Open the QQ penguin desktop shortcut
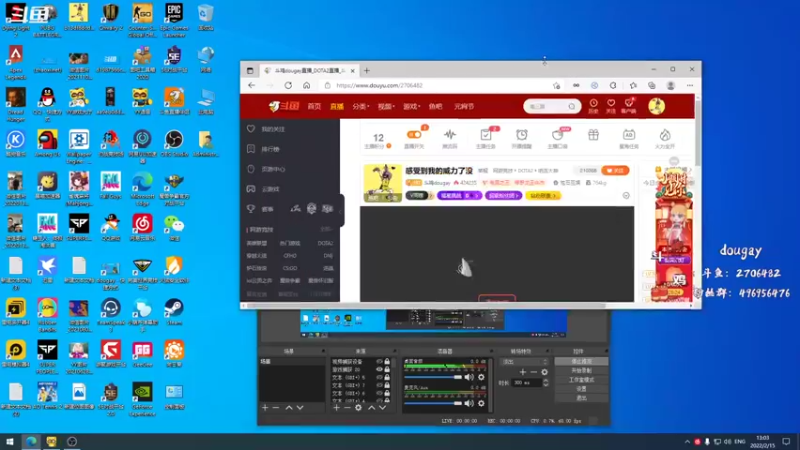 (47, 102)
